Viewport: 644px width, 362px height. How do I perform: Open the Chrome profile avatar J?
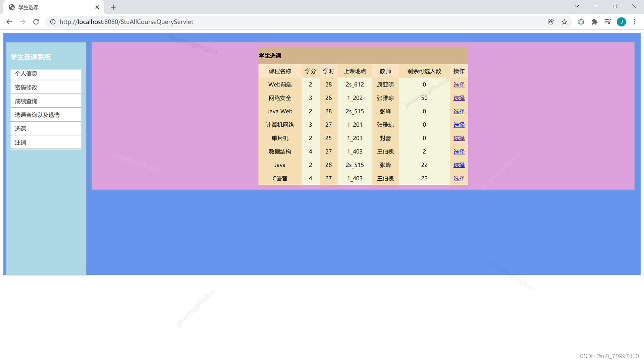coord(621,22)
